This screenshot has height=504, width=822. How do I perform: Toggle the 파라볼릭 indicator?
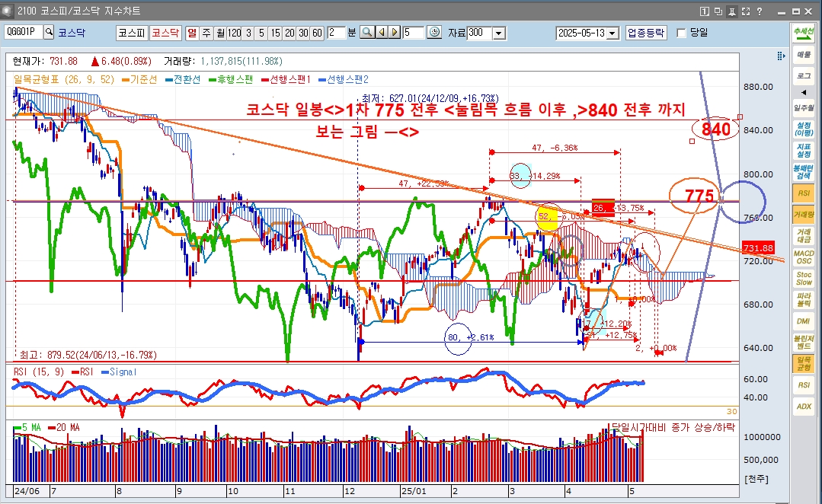(804, 300)
